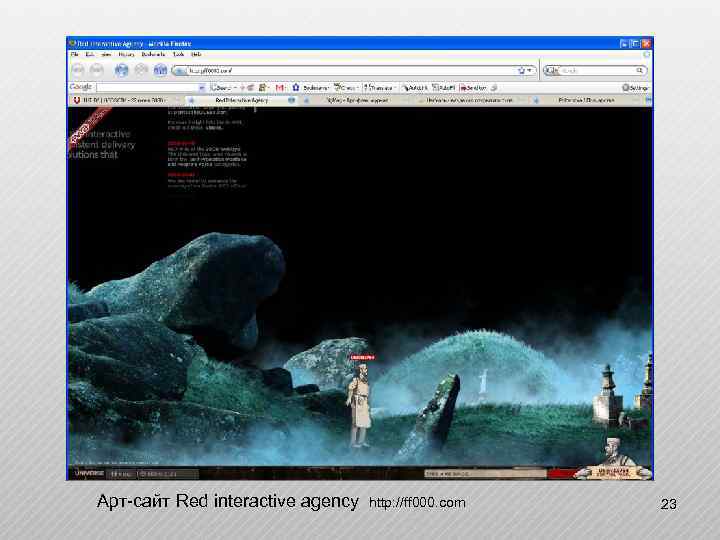This screenshot has height=540, width=720.
Task: Open the Tools menu
Action: tap(178, 54)
